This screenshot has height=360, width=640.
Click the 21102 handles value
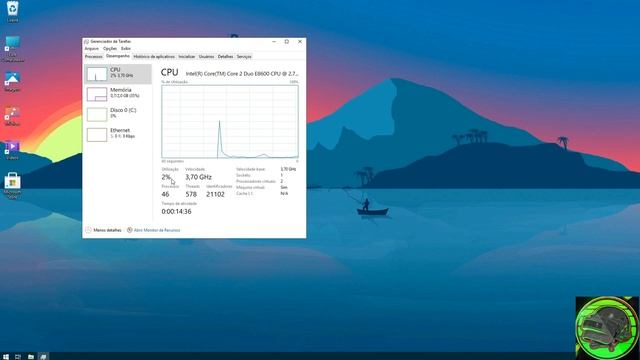(x=216, y=194)
